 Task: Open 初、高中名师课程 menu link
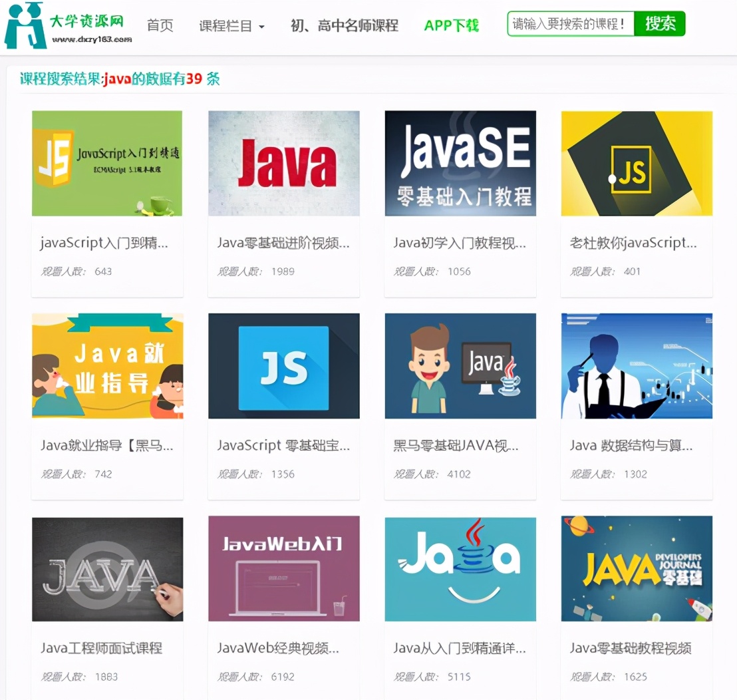tap(345, 26)
